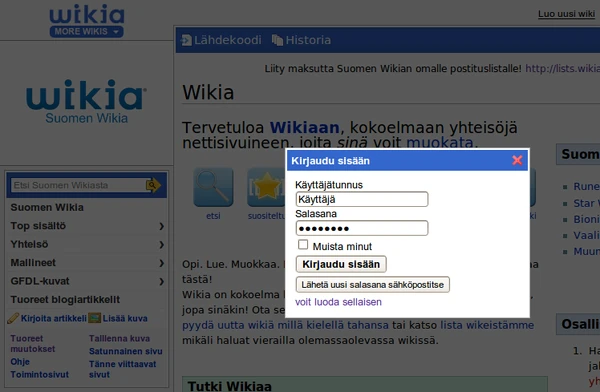Click the Suomen Wikia logo
The image size is (600, 392).
(x=86, y=101)
